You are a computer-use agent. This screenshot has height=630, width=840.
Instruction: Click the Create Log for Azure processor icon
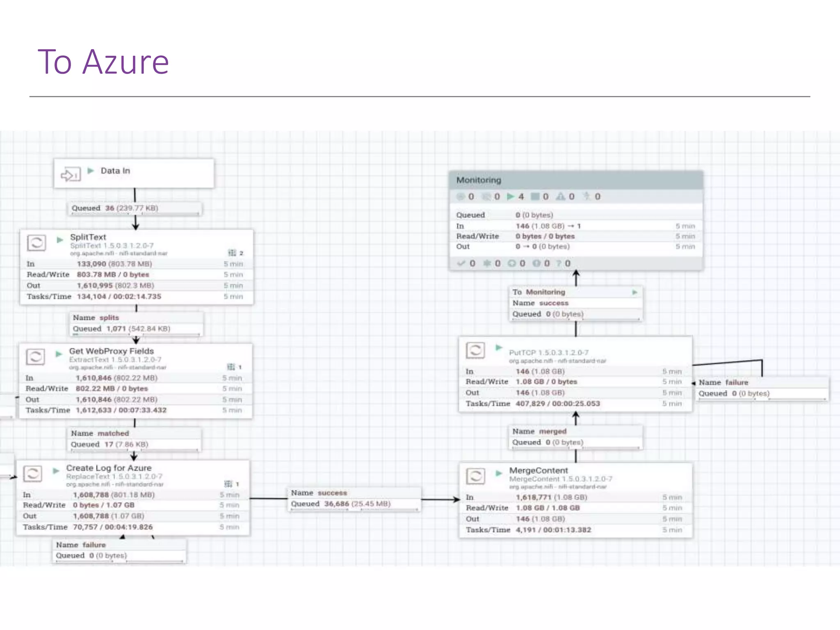33,474
